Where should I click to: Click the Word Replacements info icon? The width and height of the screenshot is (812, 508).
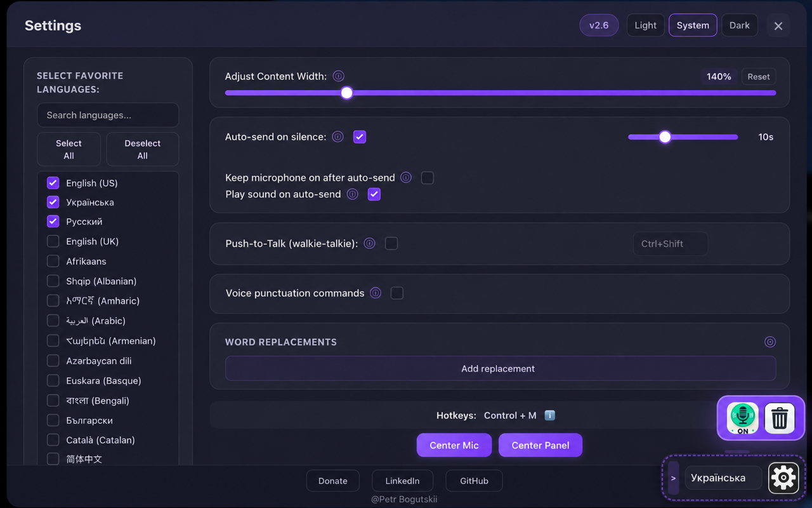[770, 342]
